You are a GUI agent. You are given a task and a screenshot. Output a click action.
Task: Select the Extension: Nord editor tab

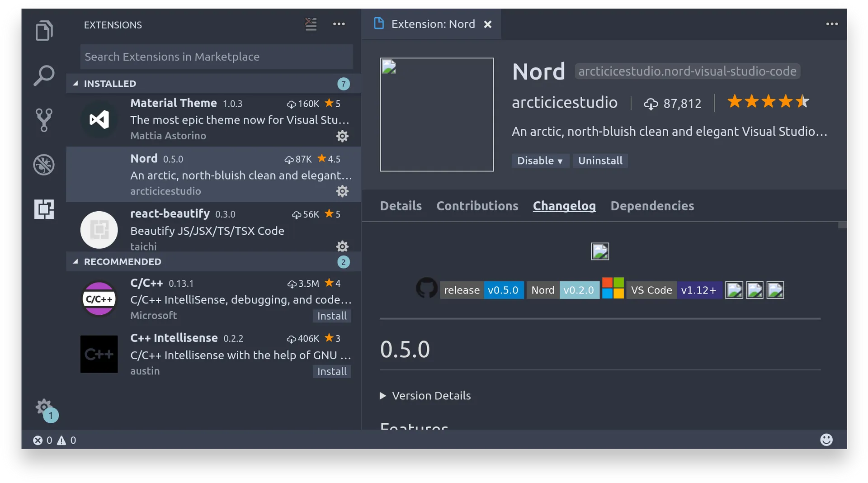click(431, 24)
